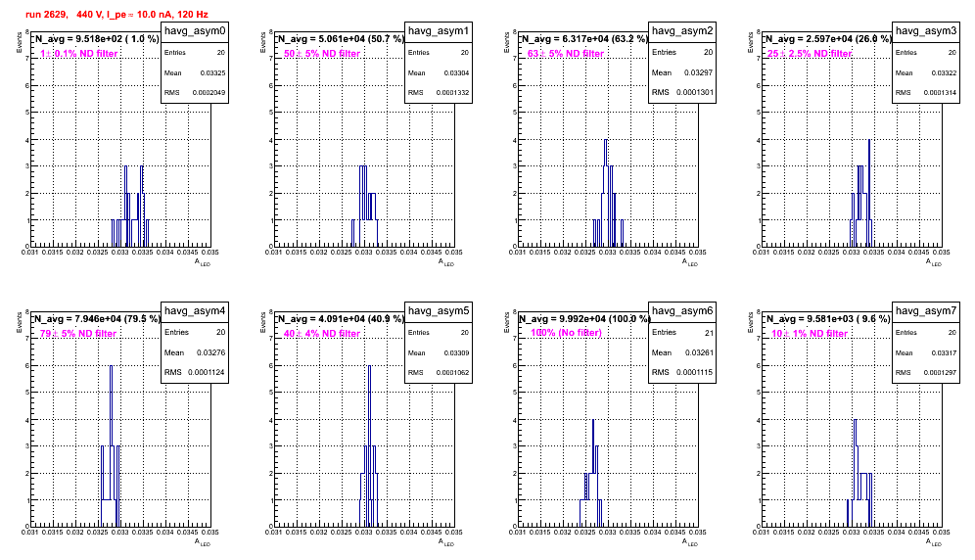The height and width of the screenshot is (560, 975).
Task: Click the N_avg = 7.946e+04 label
Action: pyautogui.click(x=96, y=318)
